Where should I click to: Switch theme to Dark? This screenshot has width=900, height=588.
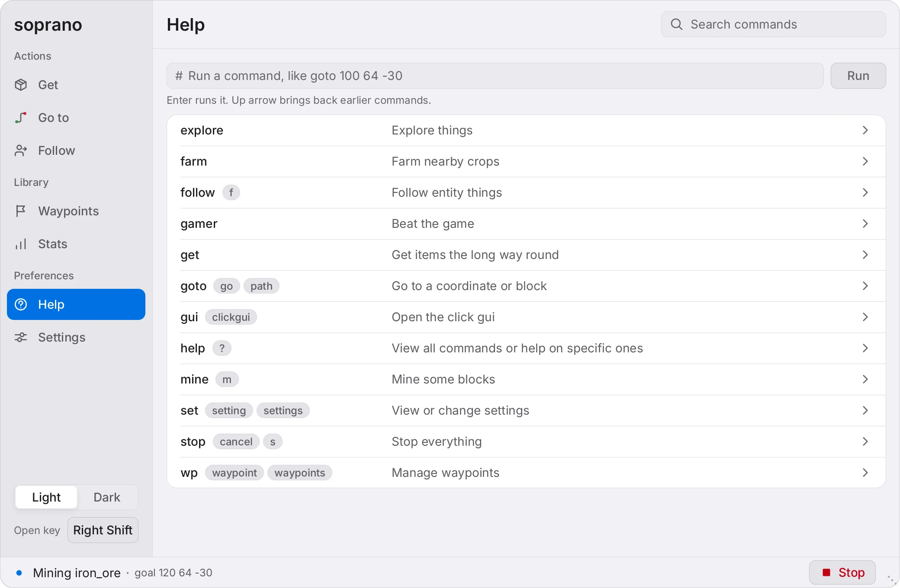107,497
